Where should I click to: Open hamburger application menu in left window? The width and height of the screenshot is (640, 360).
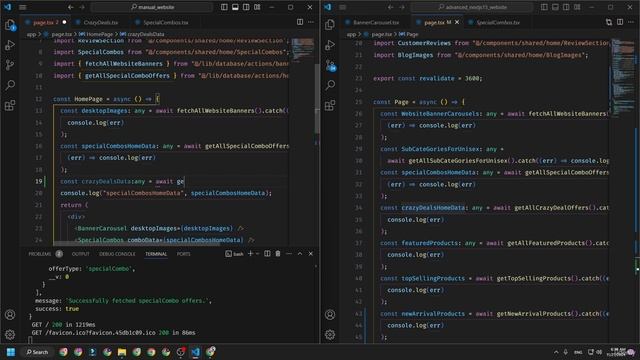(23, 7)
